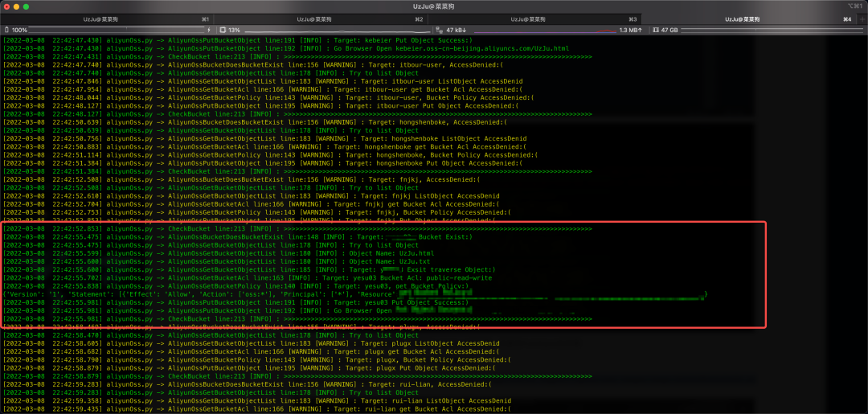
Task: Click fnjkj get Bucket Acl AccessDenied line
Action: click(x=250, y=204)
